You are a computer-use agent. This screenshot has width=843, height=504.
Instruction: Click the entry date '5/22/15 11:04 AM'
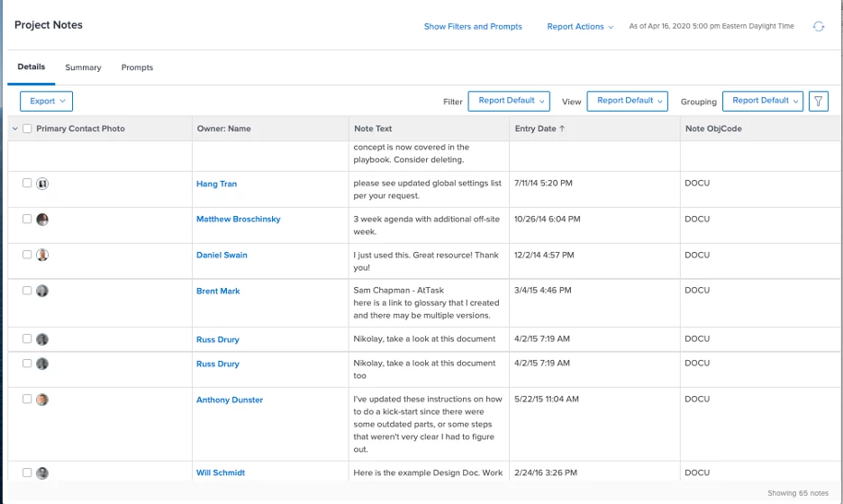(x=546, y=400)
